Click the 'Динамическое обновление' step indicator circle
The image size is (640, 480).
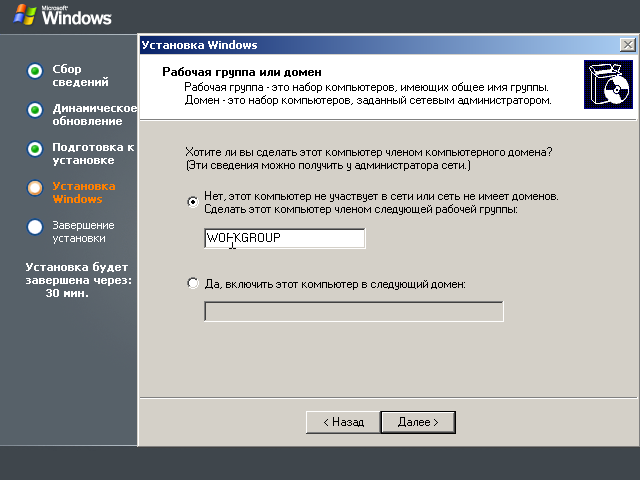[x=35, y=110]
